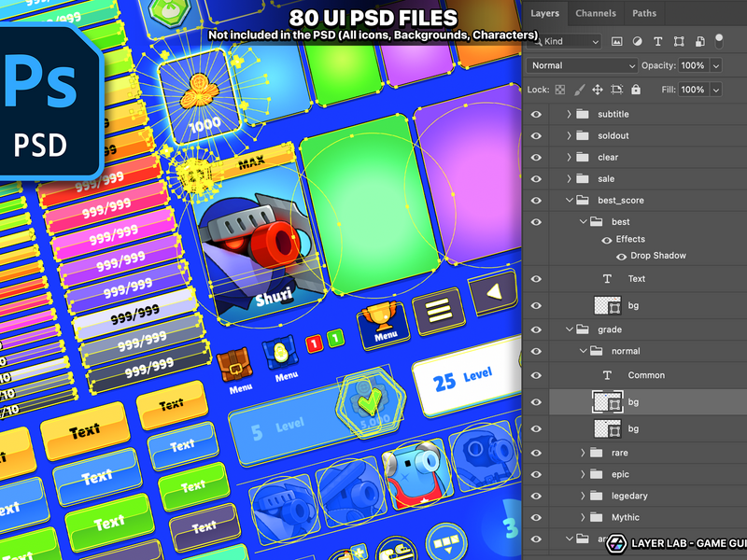
Task: Toggle Drop Shadow effect visibility
Action: (x=621, y=258)
